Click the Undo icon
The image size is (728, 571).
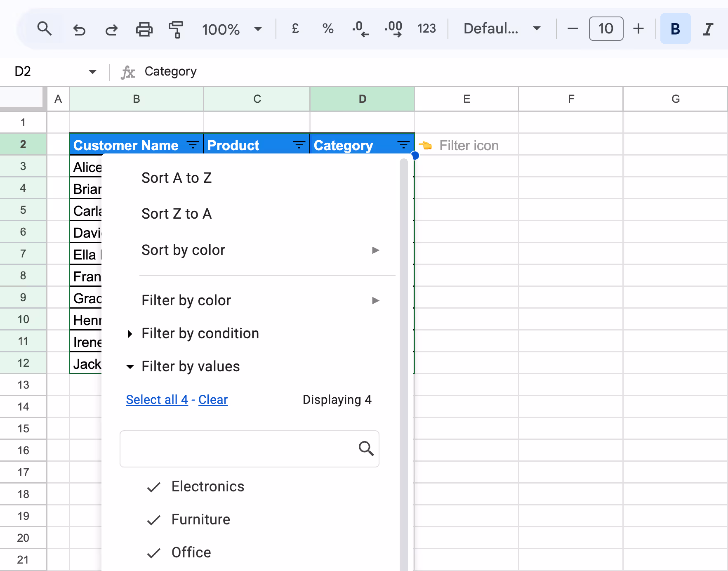[x=79, y=29]
